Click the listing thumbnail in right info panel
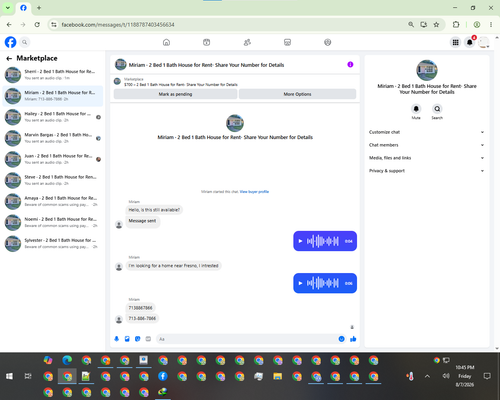 tap(427, 70)
